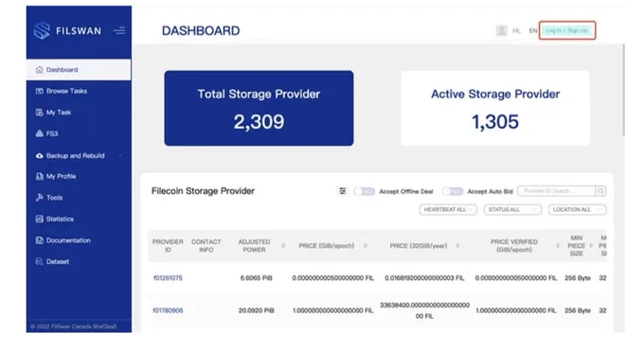Viewport: 644px width, 350px height.
Task: Click Active Storage Provider card
Action: [495, 109]
